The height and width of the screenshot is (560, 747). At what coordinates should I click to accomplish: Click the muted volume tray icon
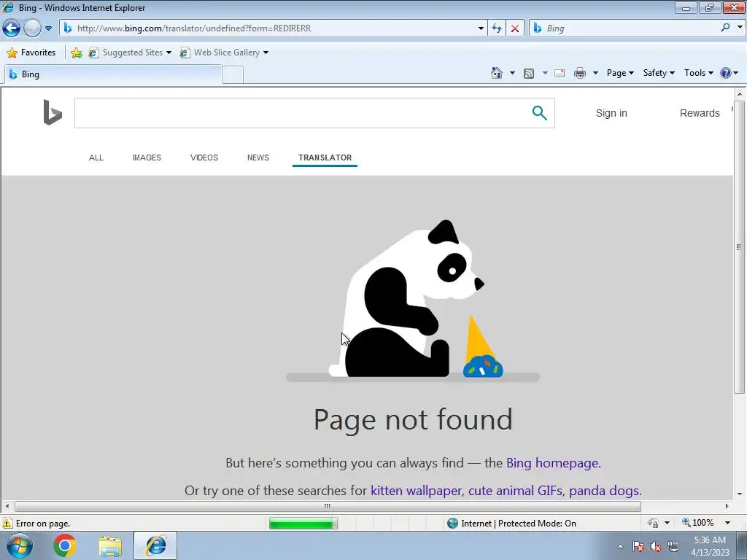(656, 546)
